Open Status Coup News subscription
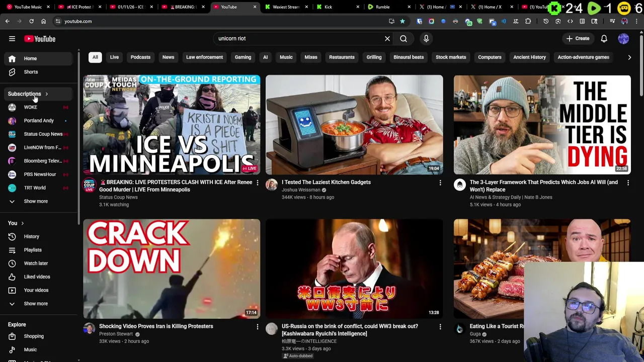 tap(38, 134)
